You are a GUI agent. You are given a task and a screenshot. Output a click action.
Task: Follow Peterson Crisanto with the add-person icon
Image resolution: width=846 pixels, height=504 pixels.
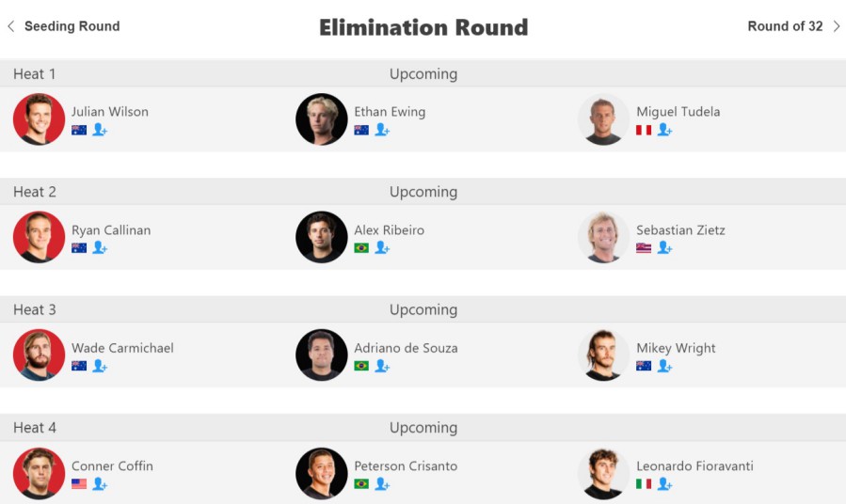[x=382, y=484]
